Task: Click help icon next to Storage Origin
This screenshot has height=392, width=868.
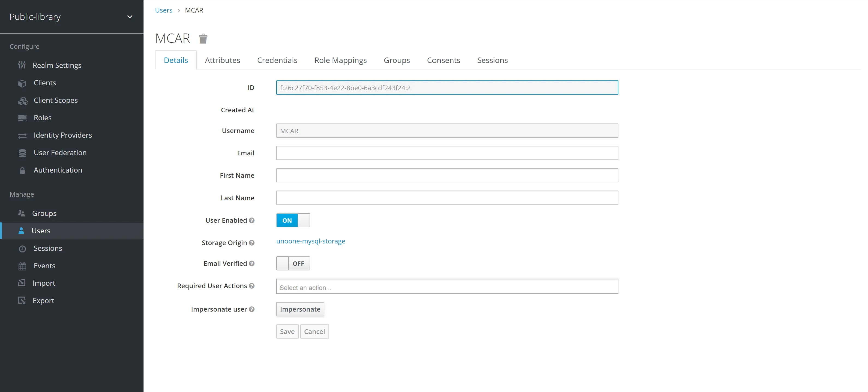Action: click(x=252, y=243)
